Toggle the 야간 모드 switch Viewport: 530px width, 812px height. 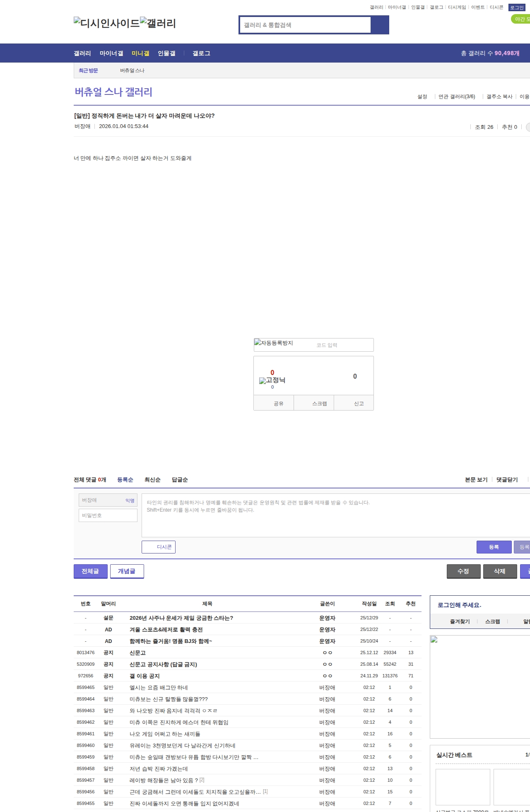click(x=520, y=19)
